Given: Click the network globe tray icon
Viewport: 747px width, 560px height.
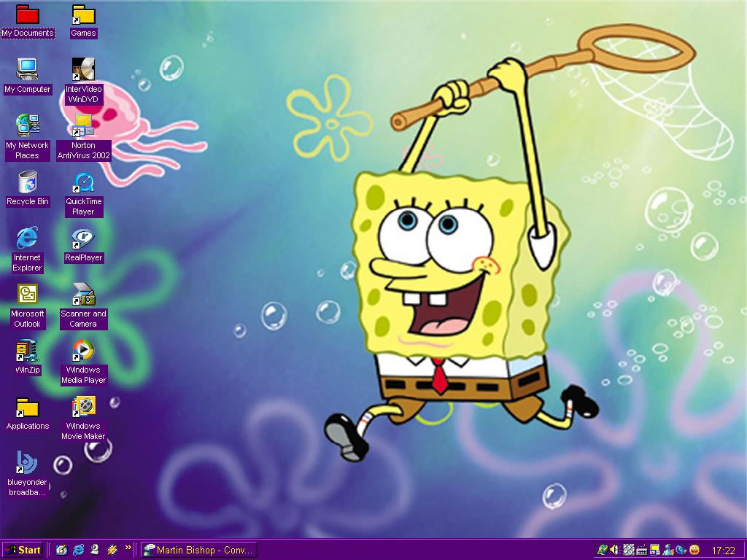Looking at the screenshot, I should click(602, 550).
